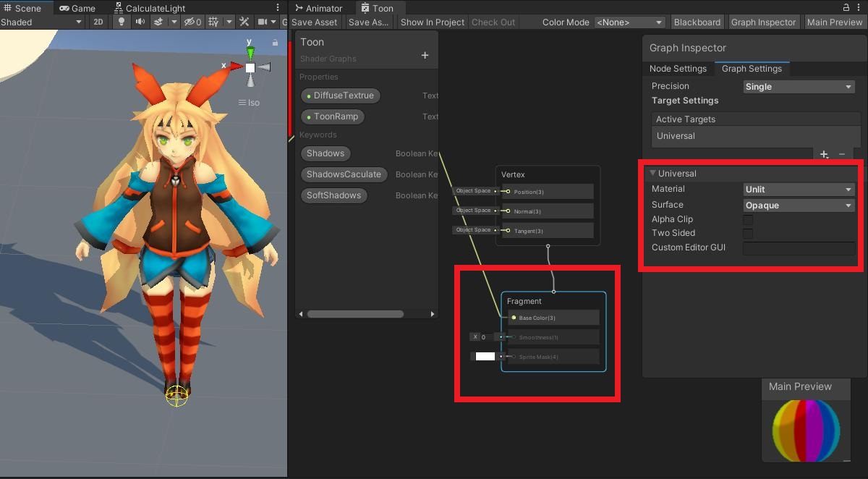The width and height of the screenshot is (868, 479).
Task: Toggle the Graph Inspector panel visibility
Action: click(x=763, y=22)
